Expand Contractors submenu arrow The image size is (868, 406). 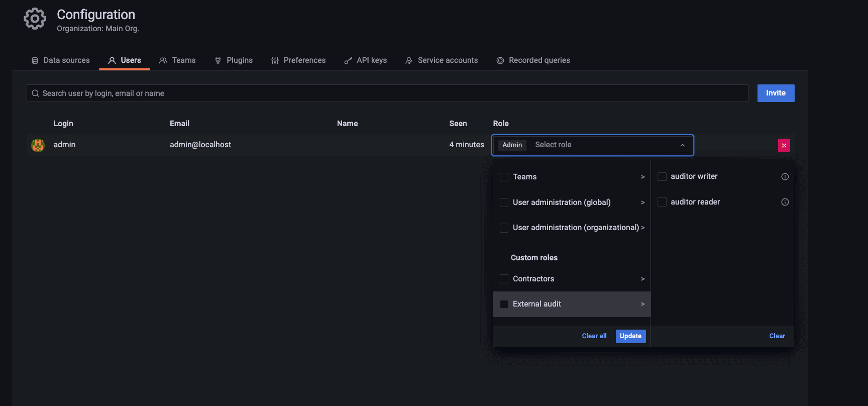pos(642,279)
